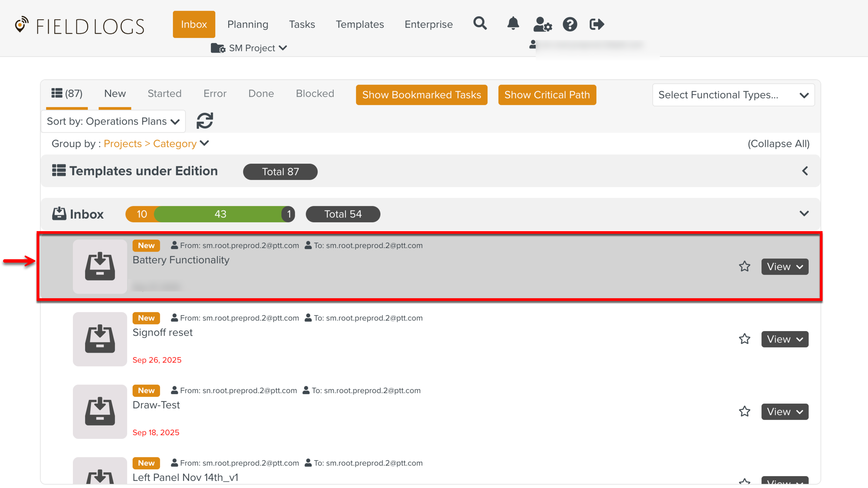Refresh the task list
The width and height of the screenshot is (868, 488).
pyautogui.click(x=205, y=121)
